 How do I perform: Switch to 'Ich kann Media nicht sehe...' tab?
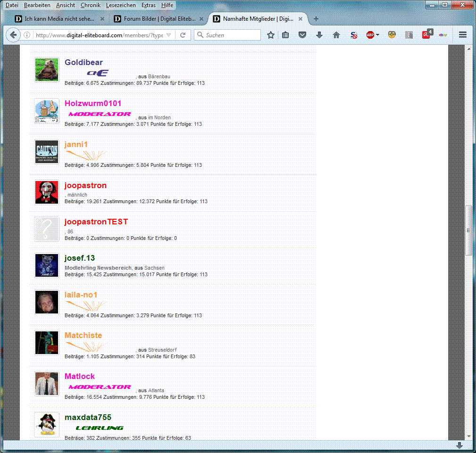point(59,19)
